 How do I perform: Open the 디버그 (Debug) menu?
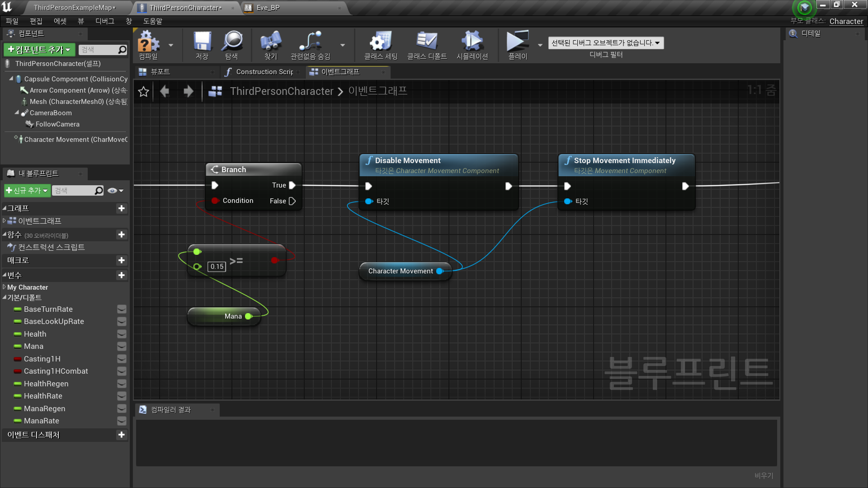coord(104,21)
